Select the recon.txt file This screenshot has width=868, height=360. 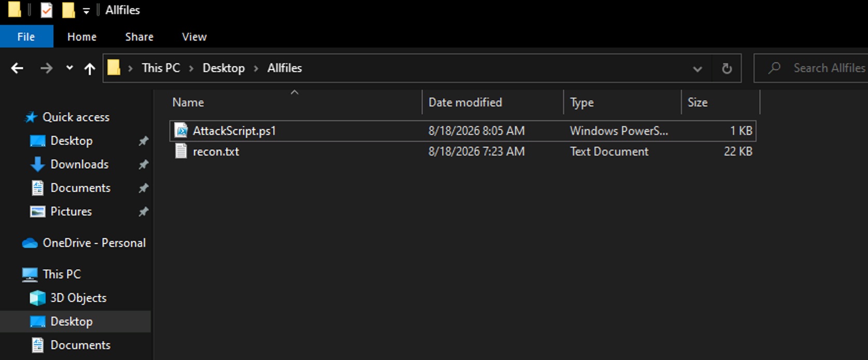tap(463, 151)
